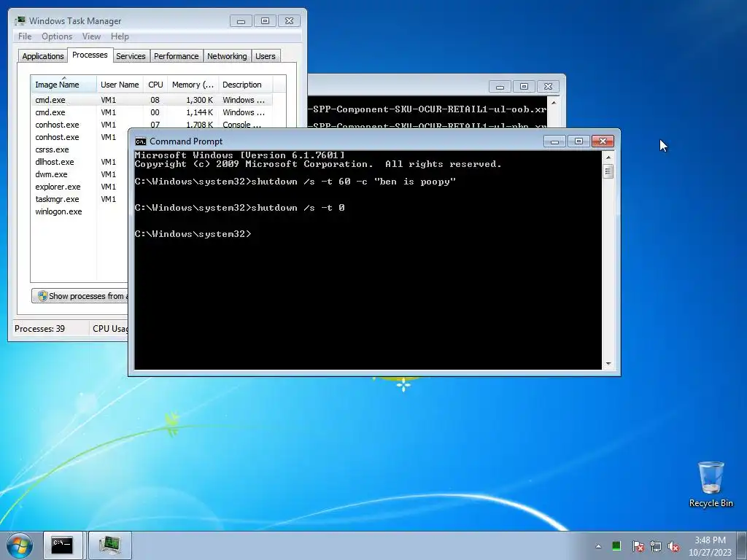Click Show processes from all users button
747x560 pixels.
pos(80,296)
